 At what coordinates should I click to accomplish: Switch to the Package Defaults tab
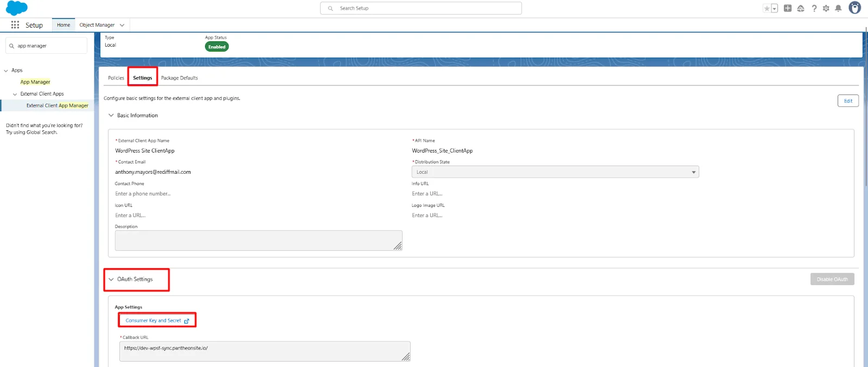(180, 78)
